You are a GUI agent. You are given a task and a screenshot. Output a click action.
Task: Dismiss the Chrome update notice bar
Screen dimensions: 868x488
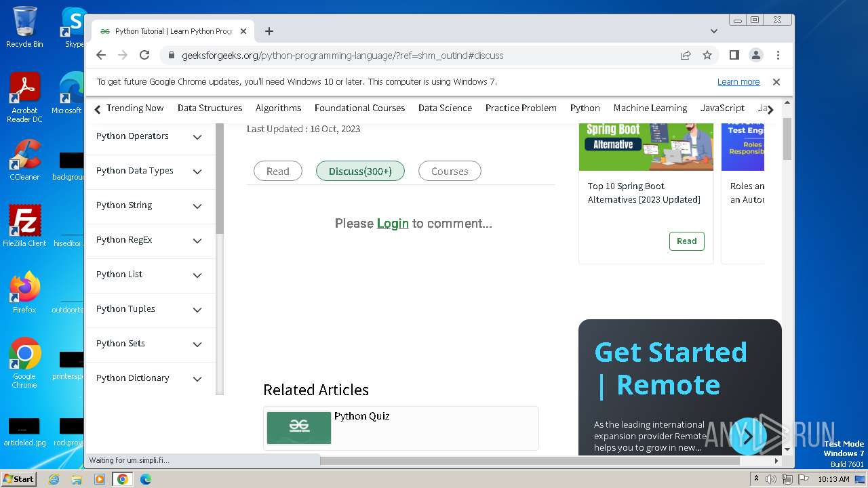tap(776, 82)
